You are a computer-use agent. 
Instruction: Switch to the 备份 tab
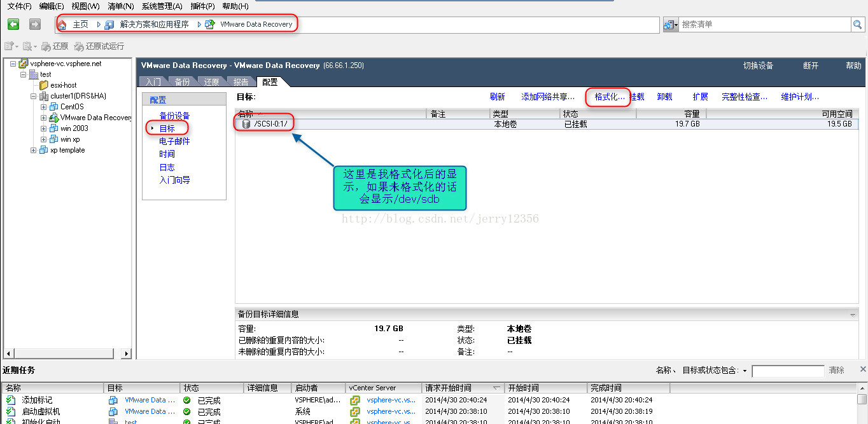coord(182,82)
